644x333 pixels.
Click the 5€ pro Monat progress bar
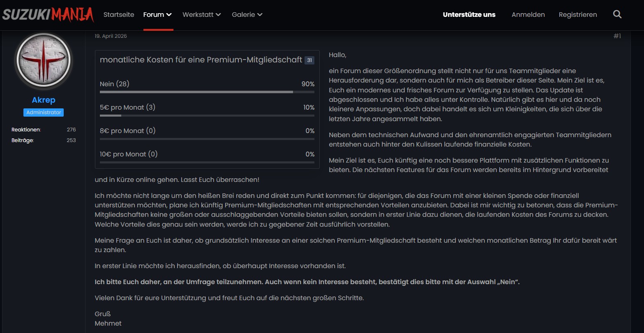click(x=207, y=116)
